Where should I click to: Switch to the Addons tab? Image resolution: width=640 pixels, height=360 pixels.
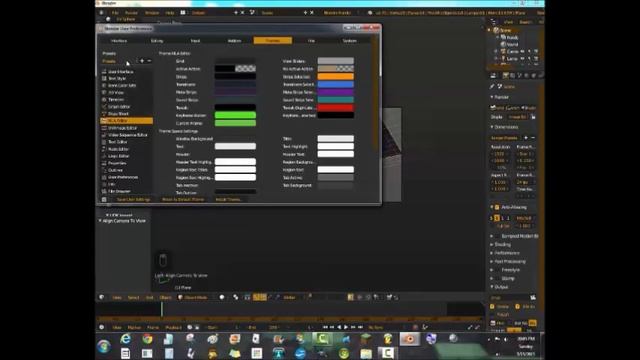pos(234,41)
